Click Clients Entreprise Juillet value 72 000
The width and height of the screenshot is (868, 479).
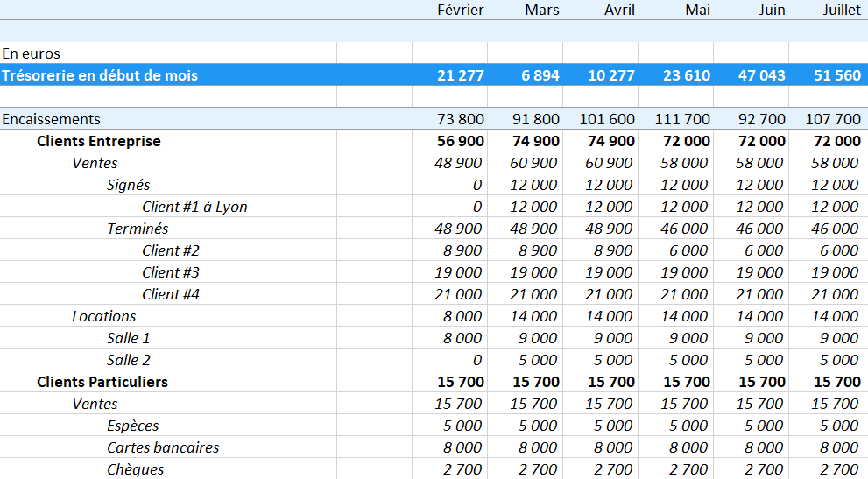point(837,141)
